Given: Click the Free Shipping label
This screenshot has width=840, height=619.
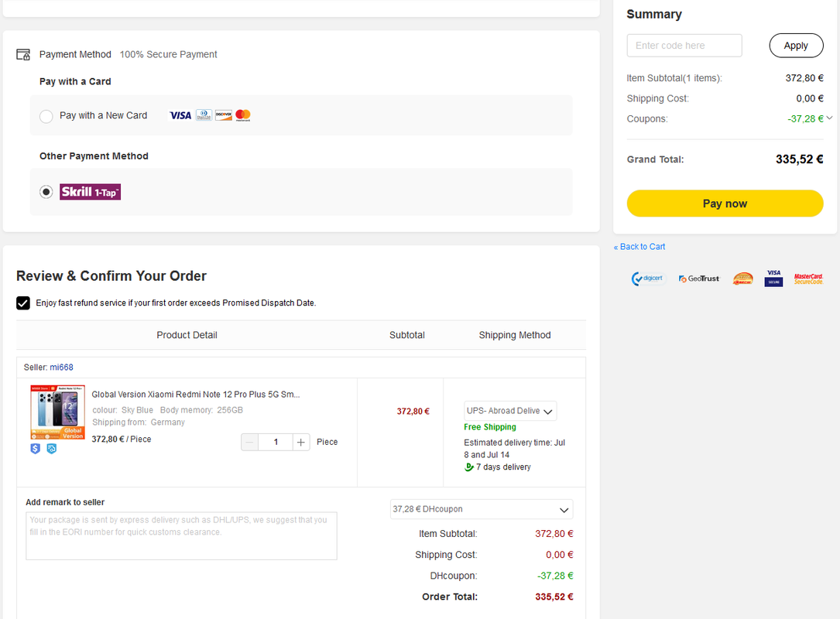Looking at the screenshot, I should click(x=489, y=427).
